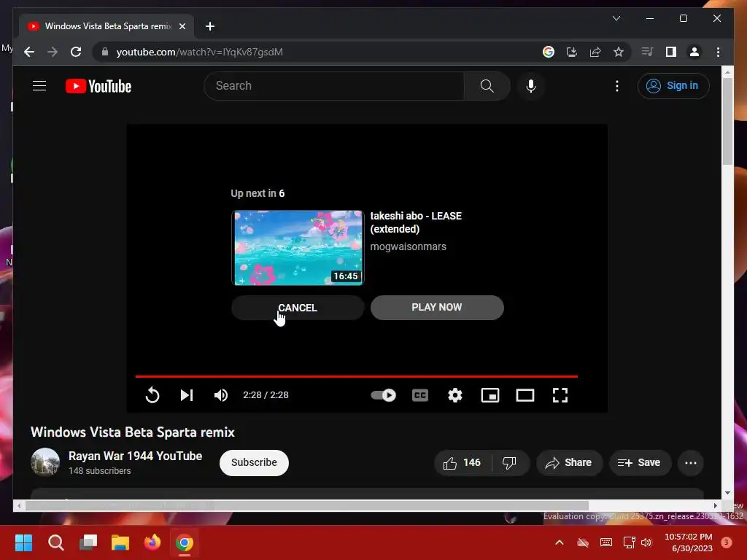The image size is (747, 560).
Task: Open player settings gear
Action: tap(455, 394)
